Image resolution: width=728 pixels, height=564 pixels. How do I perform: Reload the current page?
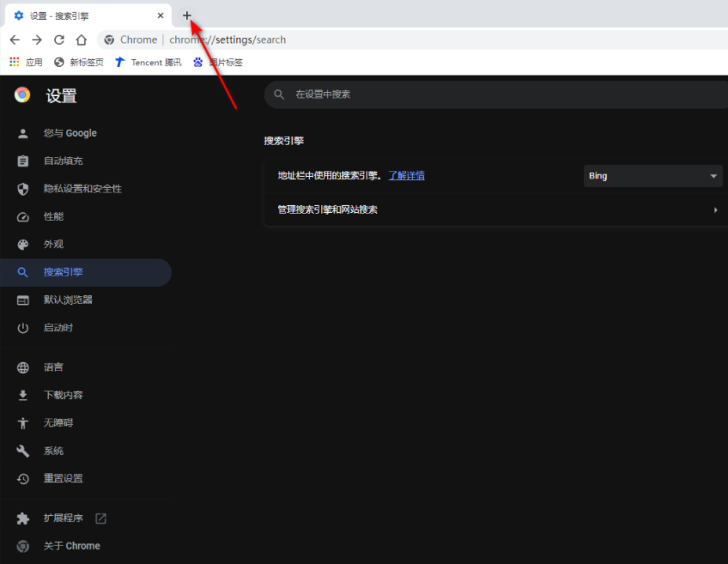pyautogui.click(x=59, y=40)
